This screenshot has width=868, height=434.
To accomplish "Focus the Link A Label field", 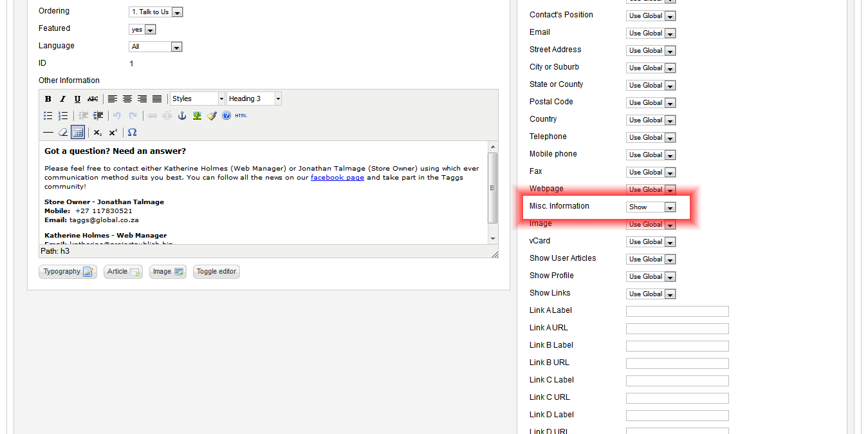I will point(678,312).
